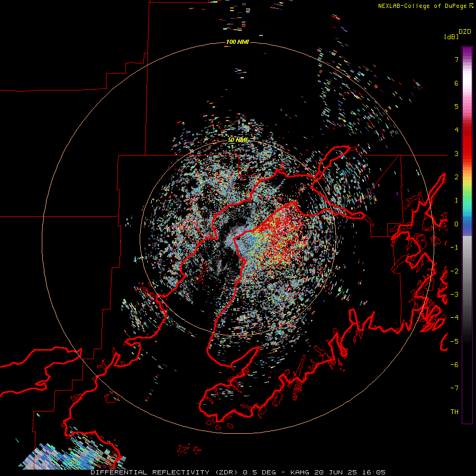Click the -3 value on the color scale
This screenshot has width=476, height=476.
(454, 295)
